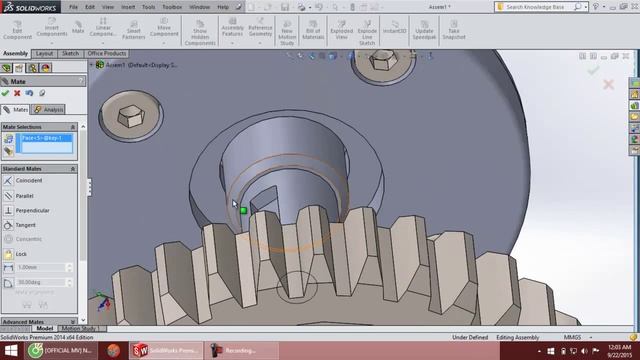Viewport: 640px width, 360px height.
Task: Switch to the Layout tab
Action: point(44,53)
